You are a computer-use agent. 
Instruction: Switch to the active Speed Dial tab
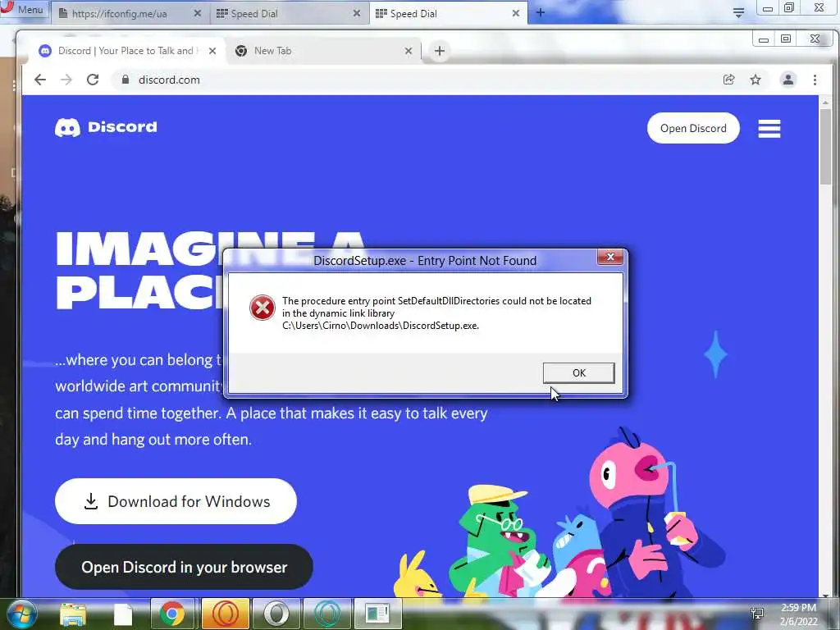tap(448, 13)
